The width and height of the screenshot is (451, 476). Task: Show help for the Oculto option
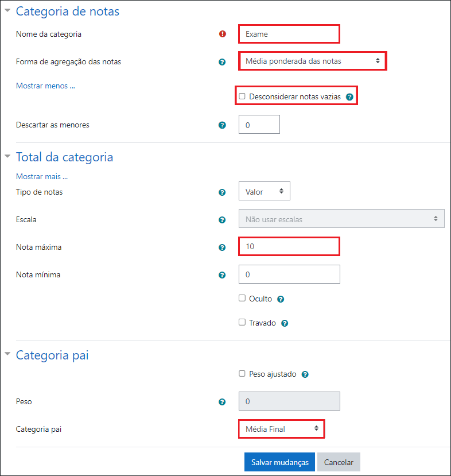281,299
